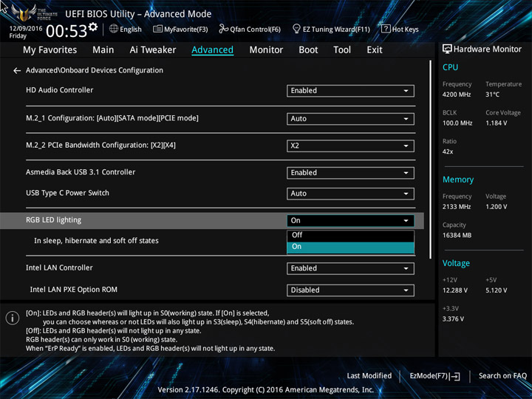Screen dimensions: 532x399
Task: Click the 00:53 clock display
Action: 66,31
